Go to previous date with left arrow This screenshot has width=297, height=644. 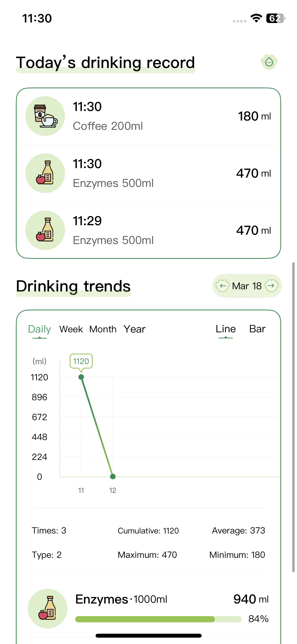click(x=222, y=286)
